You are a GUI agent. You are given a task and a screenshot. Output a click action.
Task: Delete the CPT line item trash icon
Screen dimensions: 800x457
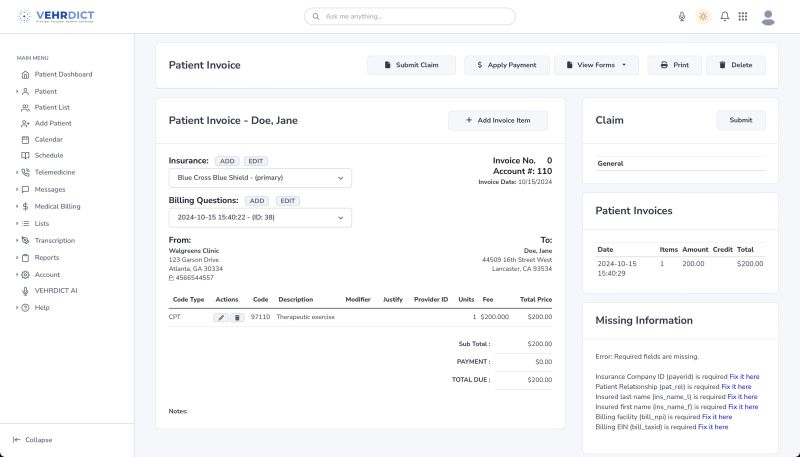tap(237, 317)
